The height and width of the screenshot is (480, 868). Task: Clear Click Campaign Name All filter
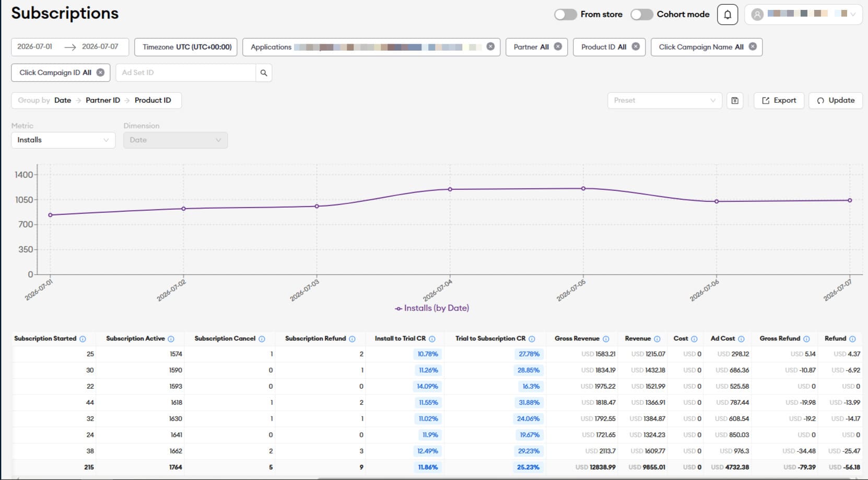click(x=753, y=46)
